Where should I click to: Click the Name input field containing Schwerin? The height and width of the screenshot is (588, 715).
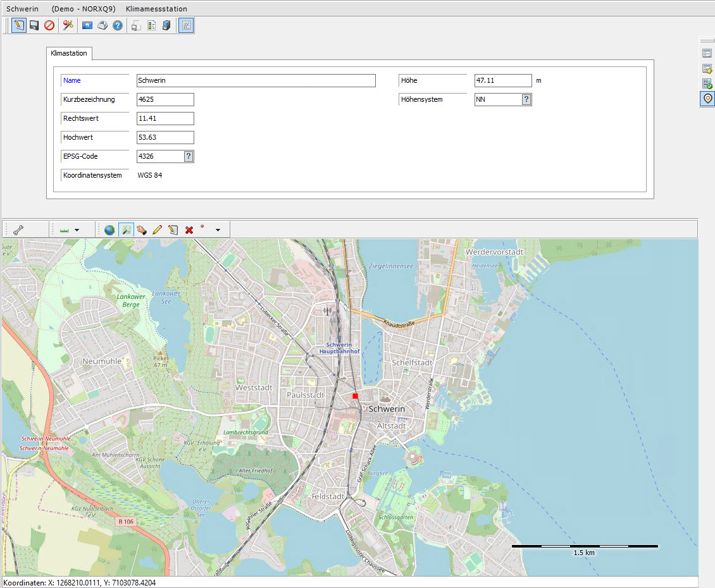[256, 81]
